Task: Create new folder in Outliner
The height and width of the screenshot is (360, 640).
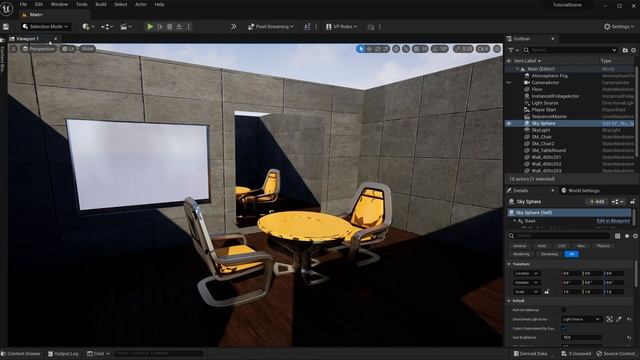Action: click(x=625, y=50)
